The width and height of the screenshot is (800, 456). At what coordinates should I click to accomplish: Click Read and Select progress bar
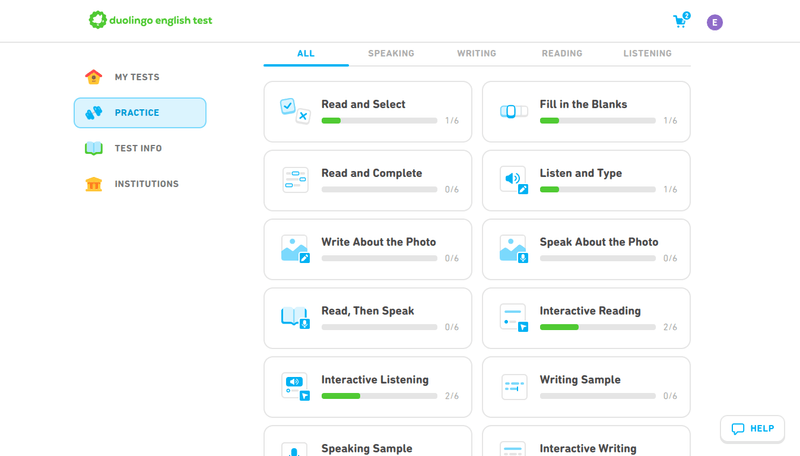(x=379, y=121)
